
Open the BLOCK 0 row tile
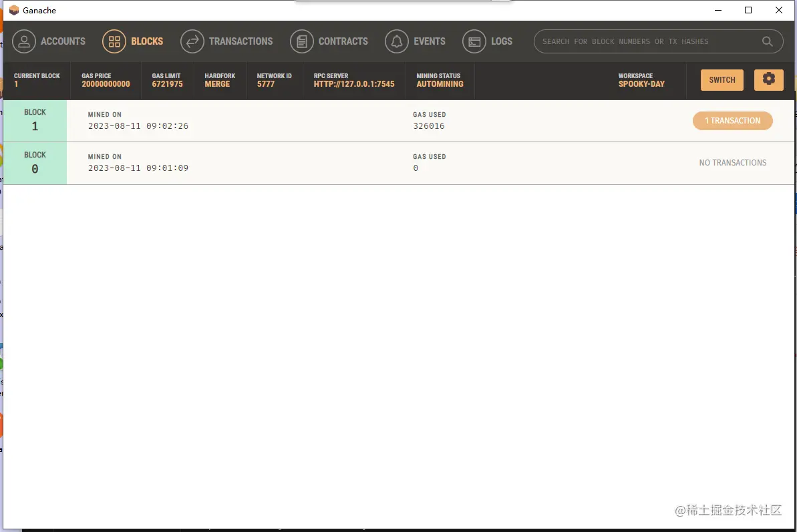pyautogui.click(x=35, y=163)
